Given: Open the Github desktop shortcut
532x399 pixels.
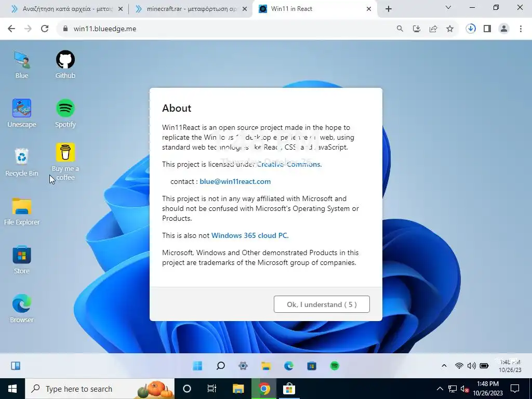Looking at the screenshot, I should 65,65.
